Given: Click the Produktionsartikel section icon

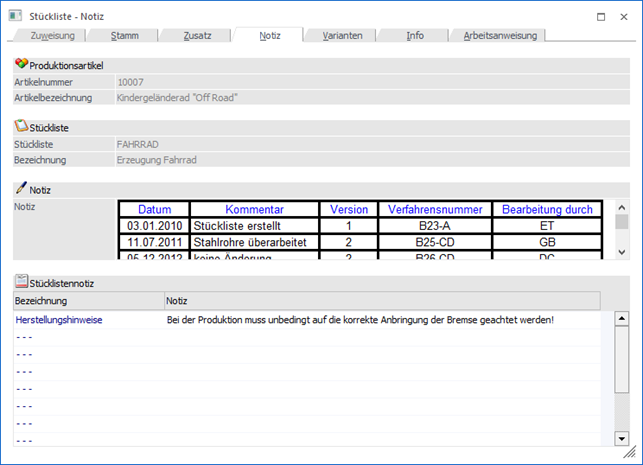Looking at the screenshot, I should point(21,65).
